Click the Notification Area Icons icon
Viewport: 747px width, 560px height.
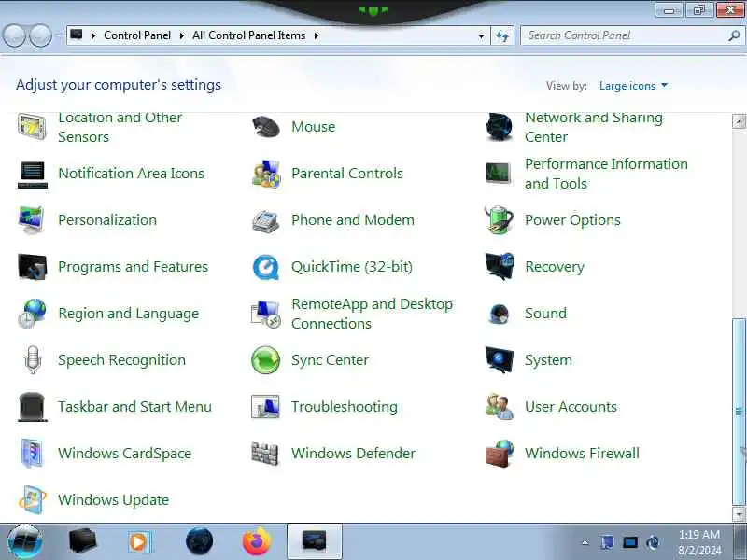tap(33, 174)
